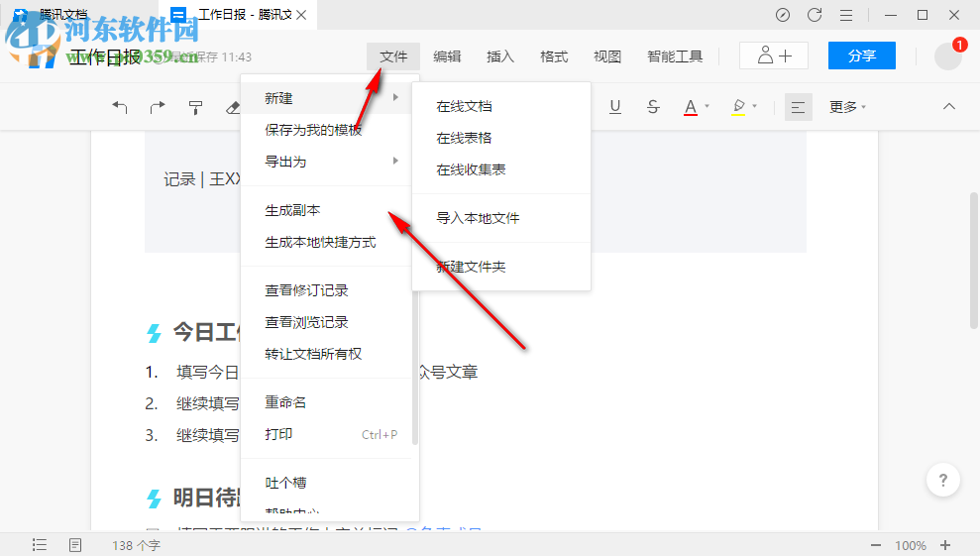Click the 138 个字 word count
This screenshot has height=556, width=980.
[x=137, y=546]
